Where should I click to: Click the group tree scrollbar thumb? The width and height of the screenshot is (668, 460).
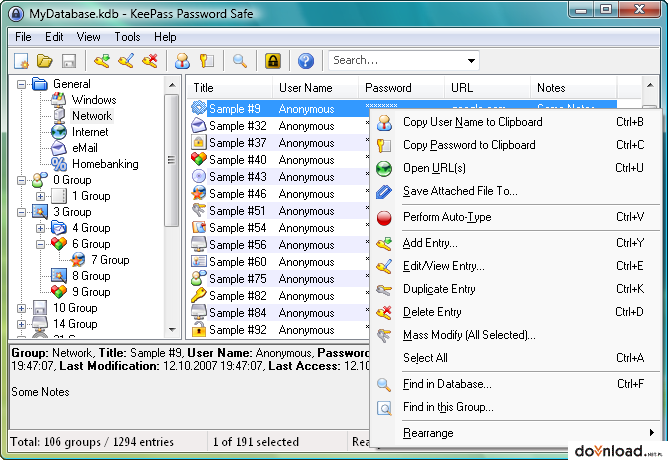point(171,161)
